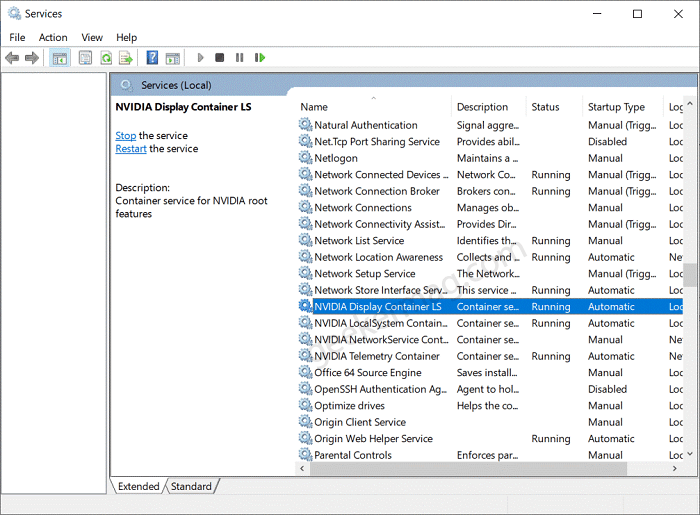Open Properties via the toolbar icon
The height and width of the screenshot is (515, 700).
[85, 58]
